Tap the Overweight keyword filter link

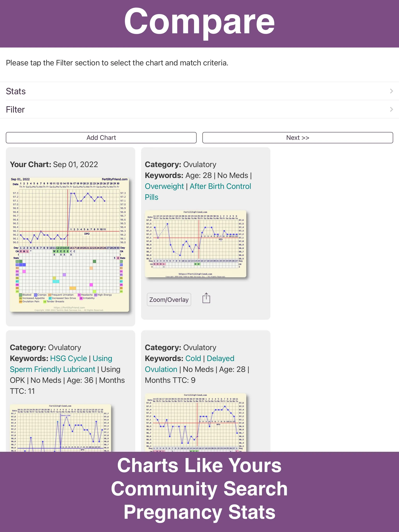[x=165, y=186]
